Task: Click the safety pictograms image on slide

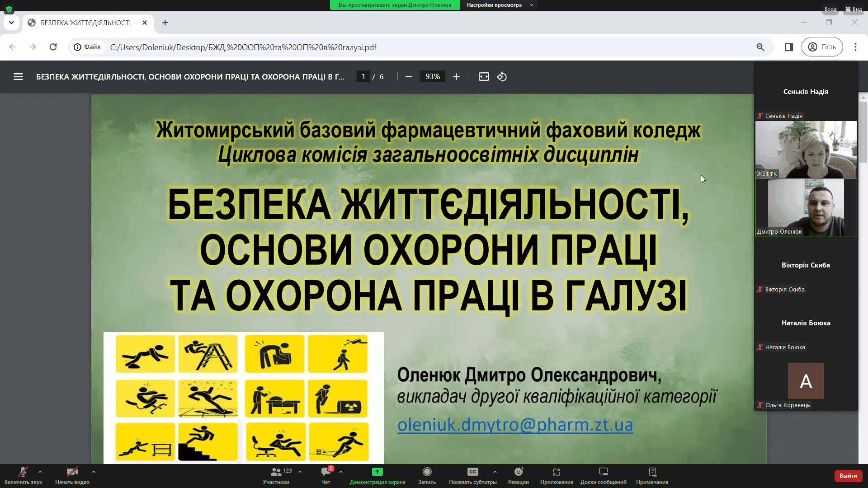Action: pyautogui.click(x=243, y=398)
